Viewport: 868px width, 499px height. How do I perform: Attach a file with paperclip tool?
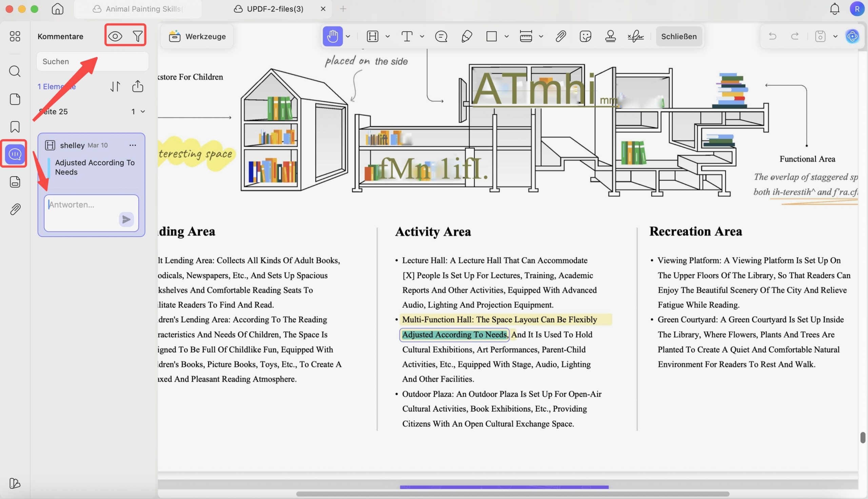560,36
